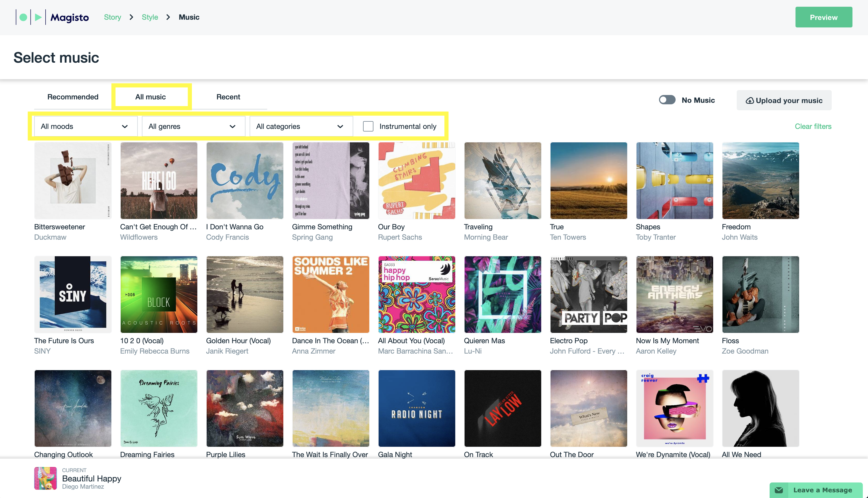The image size is (868, 498).
Task: Click the Beautiful Happy current track title
Action: (x=92, y=479)
